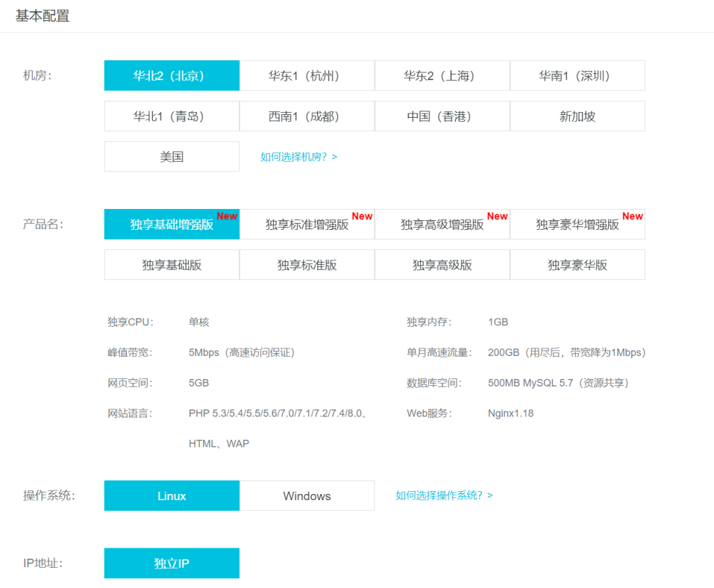Viewport: 714px width, 588px height.
Task: Select the 华北2（北京） data center
Action: coord(172,76)
